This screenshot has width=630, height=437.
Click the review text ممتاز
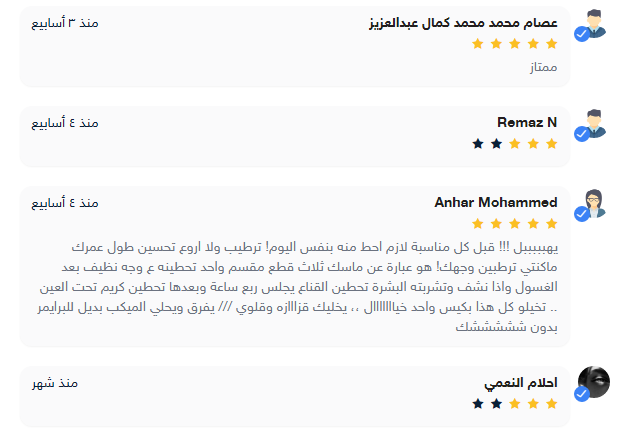click(x=541, y=67)
